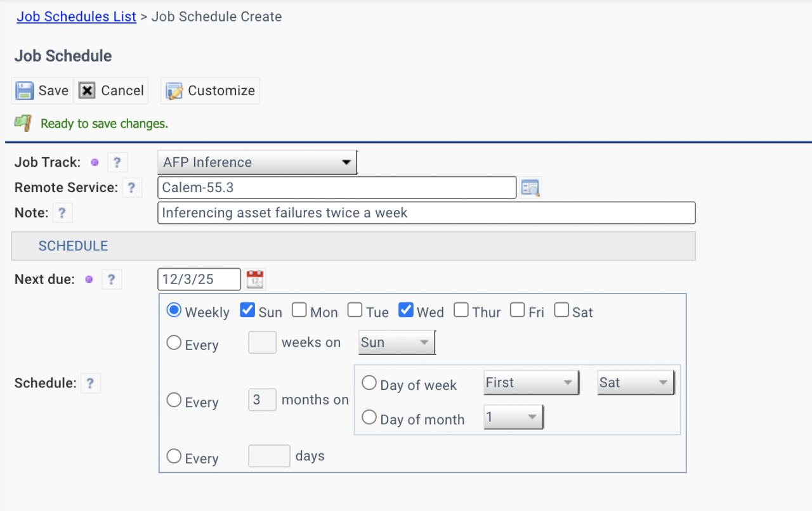
Task: Show help for Remote Service field
Action: click(131, 188)
